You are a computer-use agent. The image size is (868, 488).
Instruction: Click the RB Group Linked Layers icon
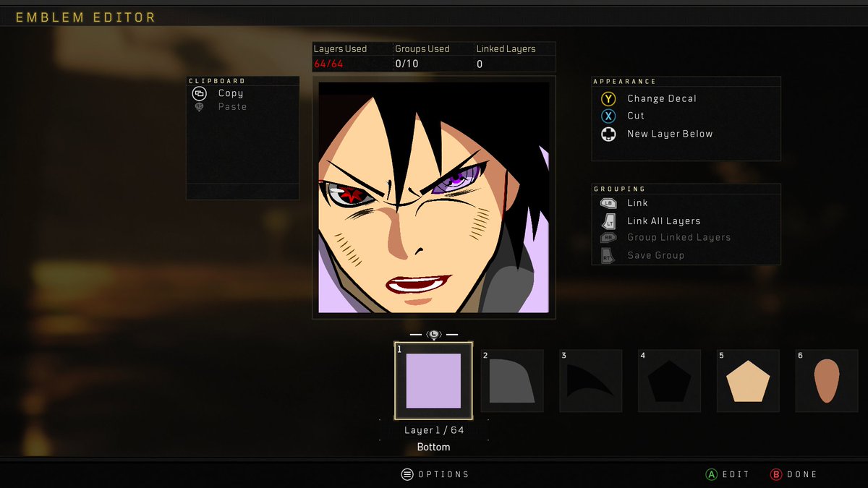(x=608, y=237)
